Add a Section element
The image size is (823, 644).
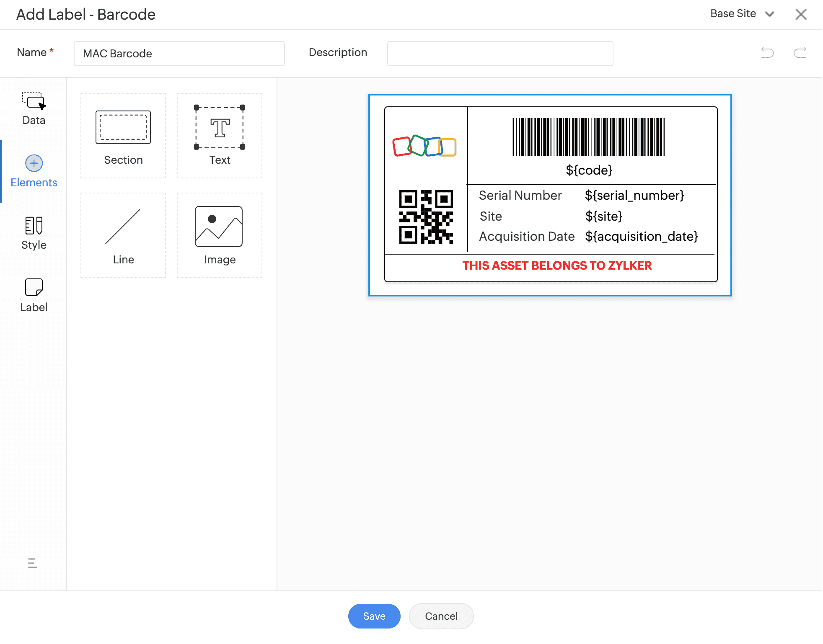click(x=123, y=136)
